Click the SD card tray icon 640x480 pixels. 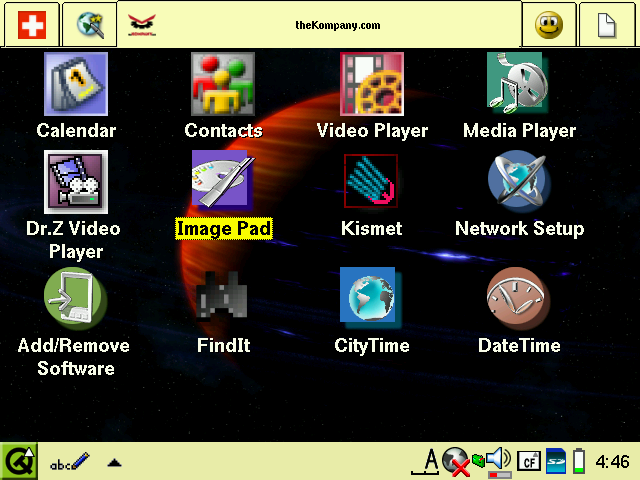[x=556, y=461]
